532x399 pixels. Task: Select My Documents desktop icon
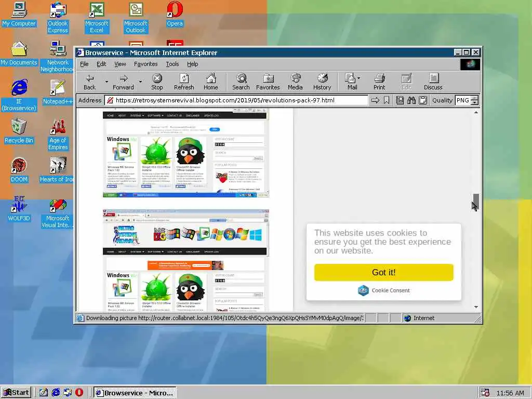tap(19, 54)
